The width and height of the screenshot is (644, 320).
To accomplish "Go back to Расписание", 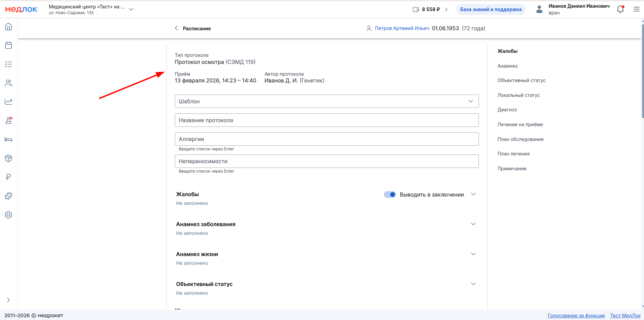I will coord(193,29).
